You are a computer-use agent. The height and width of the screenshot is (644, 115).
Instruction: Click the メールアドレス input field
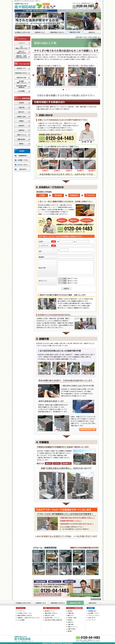tap(75, 246)
